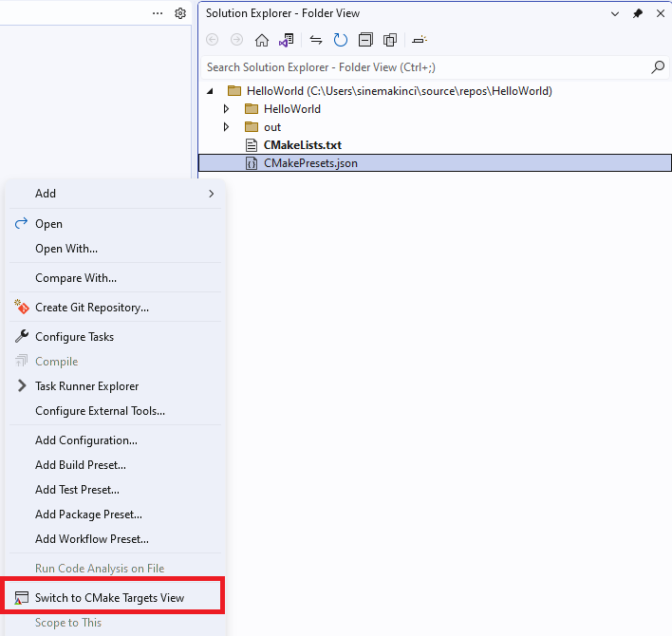Expand the out folder
This screenshot has width=672, height=636.
tap(226, 127)
